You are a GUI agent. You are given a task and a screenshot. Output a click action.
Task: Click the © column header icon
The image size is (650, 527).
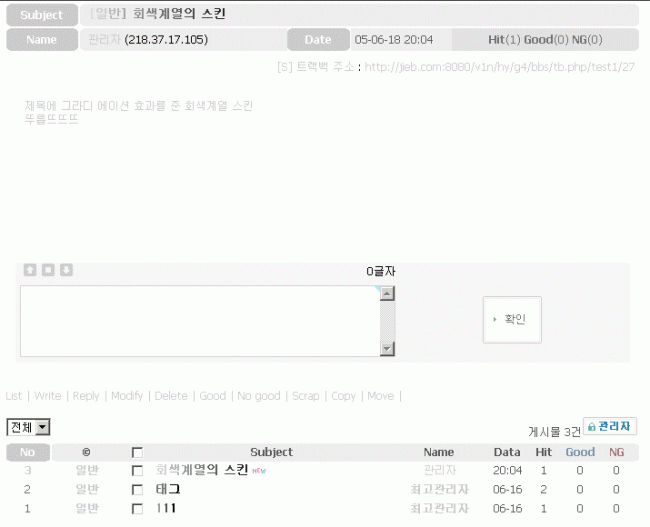pyautogui.click(x=86, y=452)
